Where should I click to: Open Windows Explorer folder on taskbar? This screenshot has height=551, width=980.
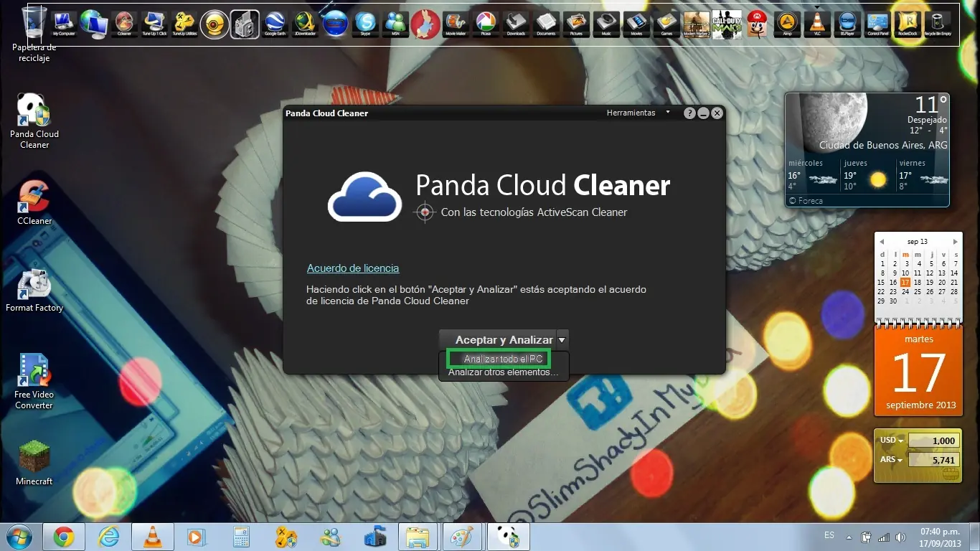pos(418,537)
